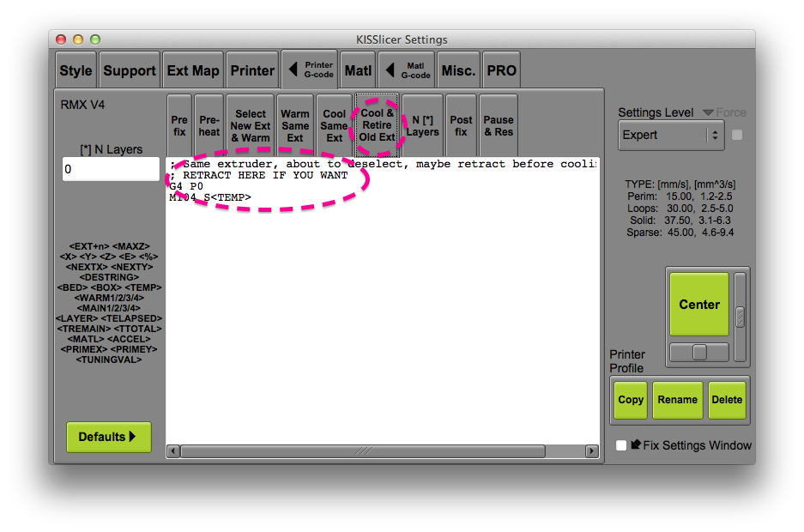The height and width of the screenshot is (532, 804).
Task: Click the green zoom window button
Action: (95, 39)
